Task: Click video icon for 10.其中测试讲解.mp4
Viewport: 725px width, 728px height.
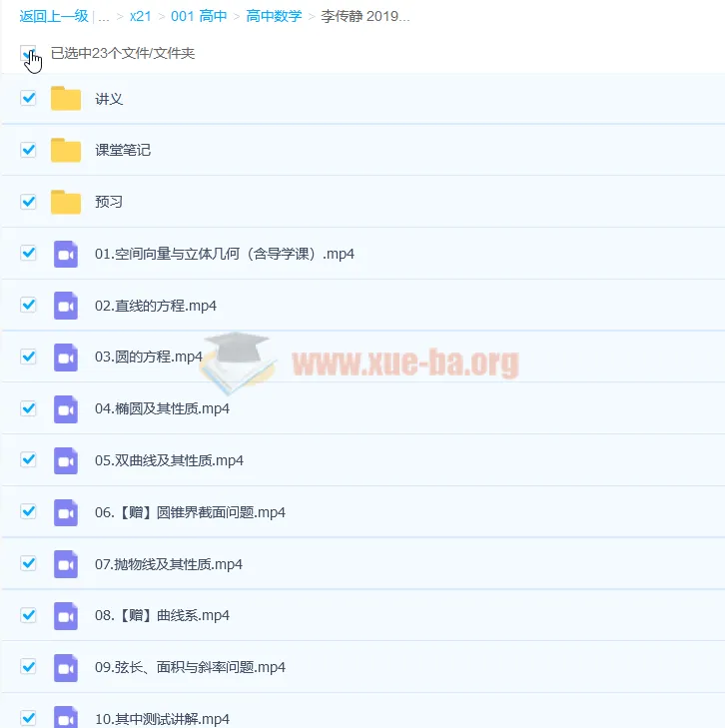Action: [66, 717]
